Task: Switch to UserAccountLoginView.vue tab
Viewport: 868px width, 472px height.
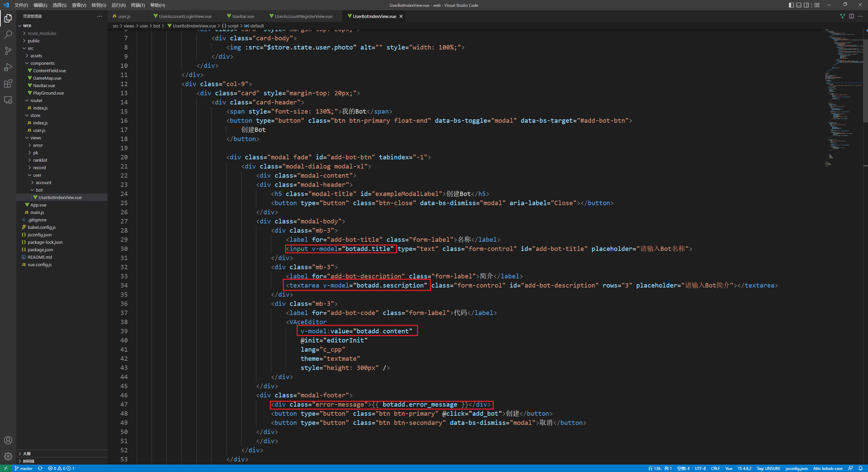Action: point(185,16)
